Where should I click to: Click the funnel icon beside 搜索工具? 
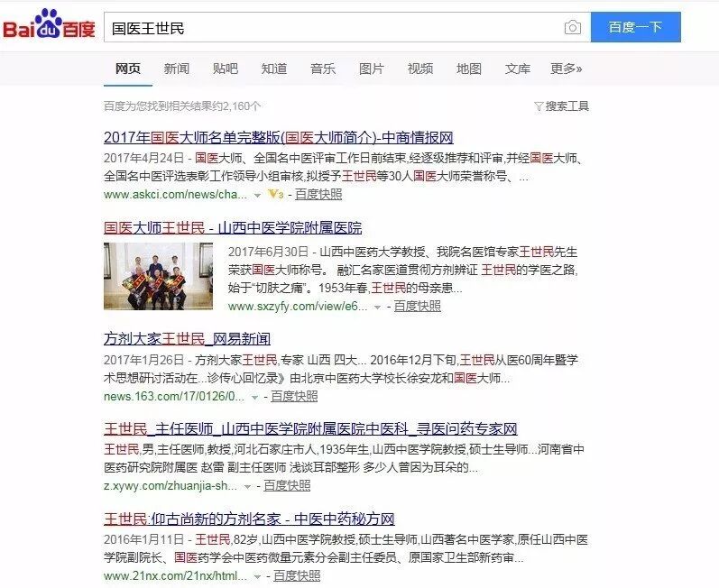coord(539,106)
